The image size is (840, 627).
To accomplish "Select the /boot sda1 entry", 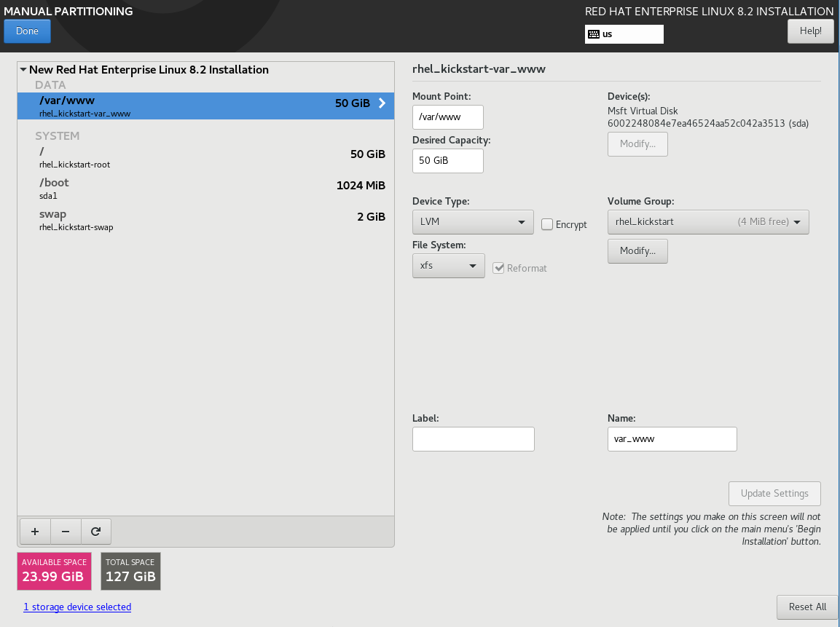I will pos(205,189).
